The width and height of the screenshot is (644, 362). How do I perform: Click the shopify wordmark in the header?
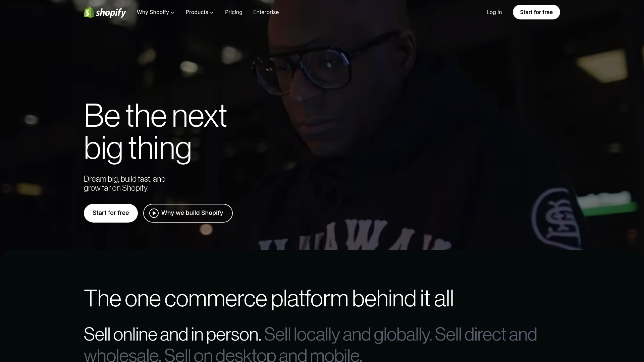[111, 13]
